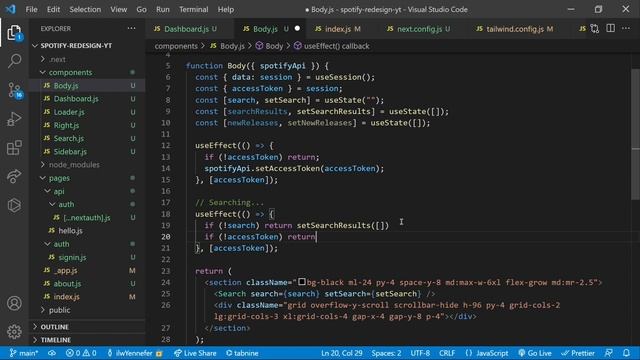Close the unsaved Body.js tab dot
The width and height of the screenshot is (640, 360).
[297, 29]
